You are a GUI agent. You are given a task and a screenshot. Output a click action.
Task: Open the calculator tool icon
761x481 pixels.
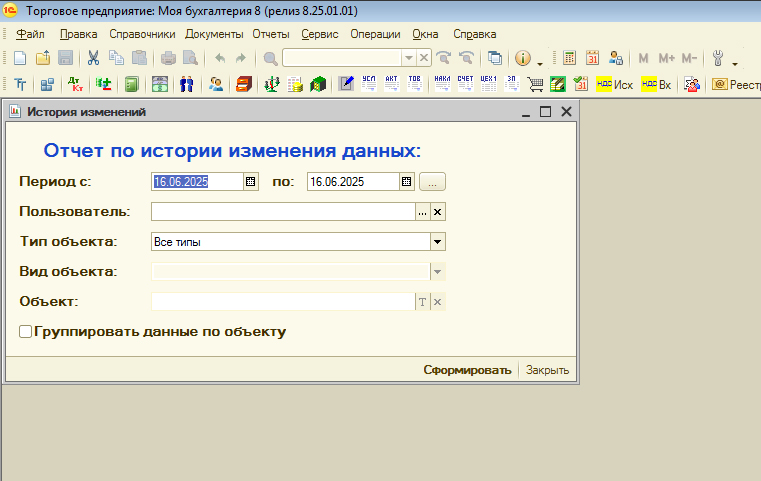pos(569,58)
